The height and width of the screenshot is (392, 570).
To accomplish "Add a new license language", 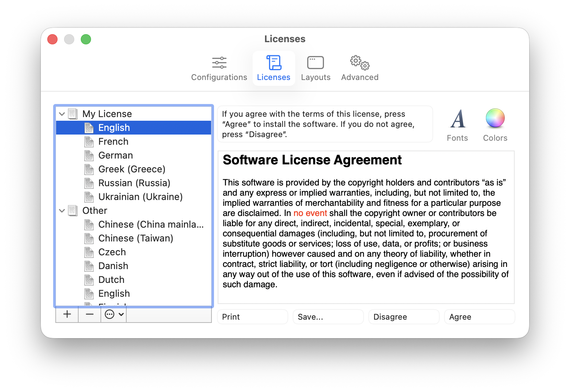I will [x=67, y=314].
